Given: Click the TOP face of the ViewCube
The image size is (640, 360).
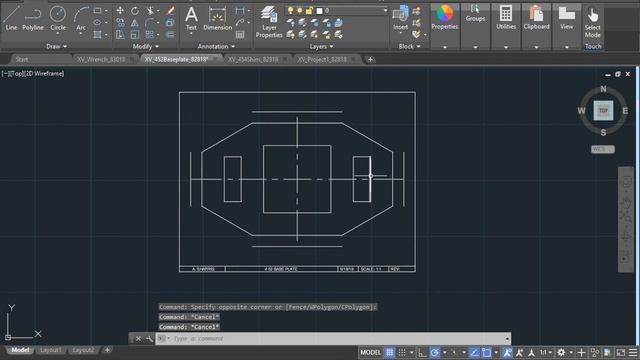Looking at the screenshot, I should pyautogui.click(x=603, y=111).
